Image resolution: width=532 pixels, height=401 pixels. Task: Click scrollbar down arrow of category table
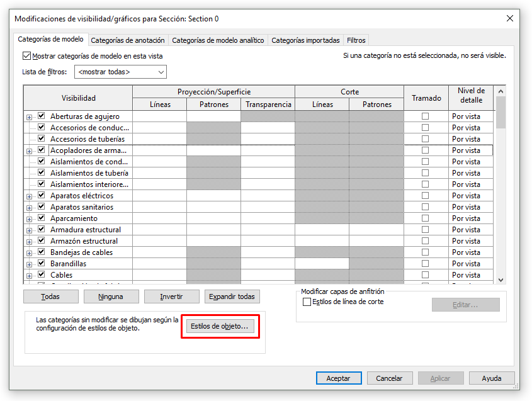click(x=501, y=280)
